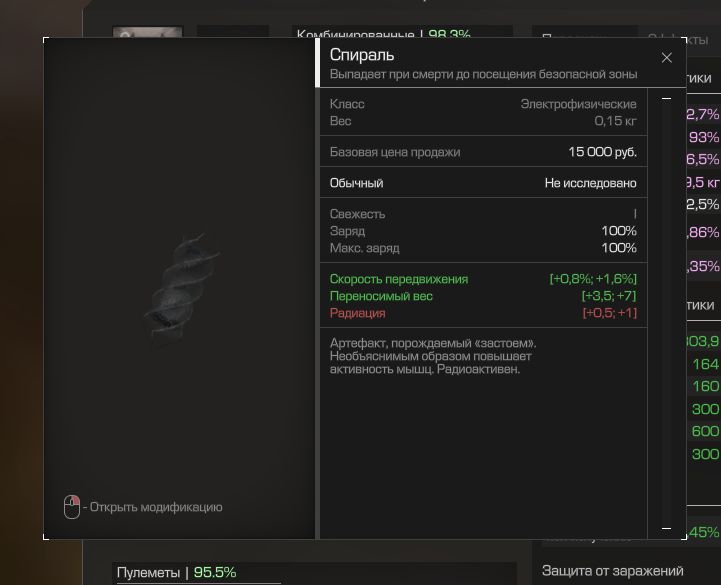The image size is (721, 585).
Task: Close the Спираль artifact info window
Action: coord(666,58)
